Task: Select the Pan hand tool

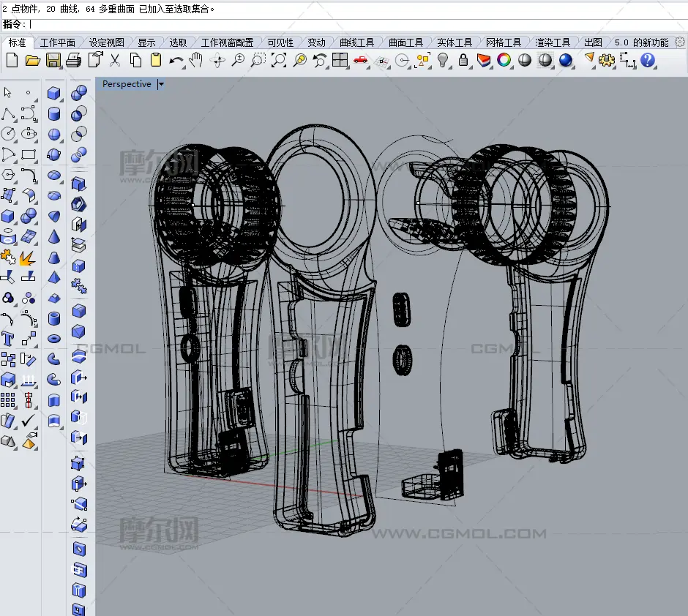Action: [196, 60]
